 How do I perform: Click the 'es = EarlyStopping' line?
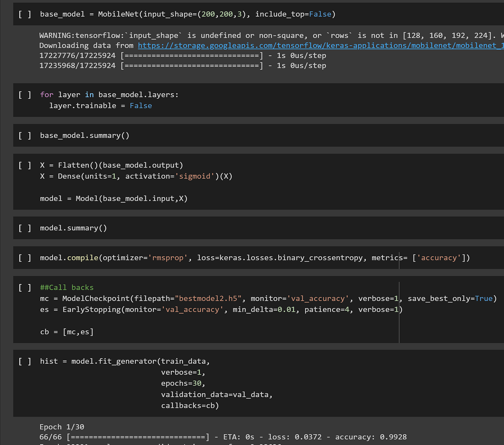point(221,310)
